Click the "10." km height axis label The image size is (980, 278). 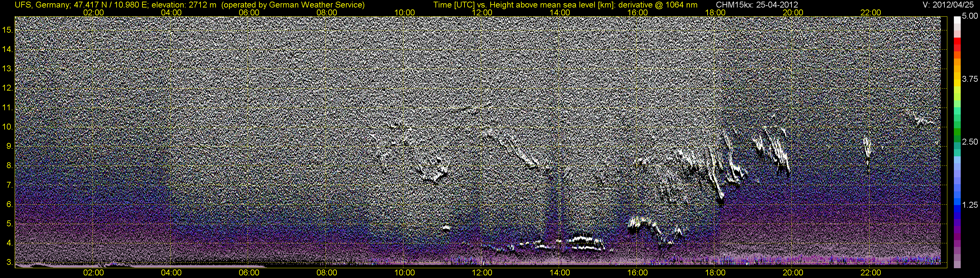(x=8, y=127)
